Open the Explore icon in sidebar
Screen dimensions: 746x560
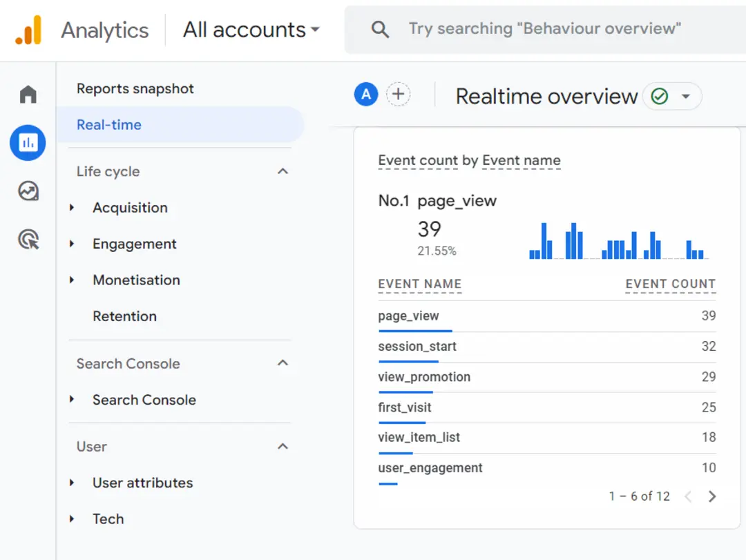coord(28,191)
